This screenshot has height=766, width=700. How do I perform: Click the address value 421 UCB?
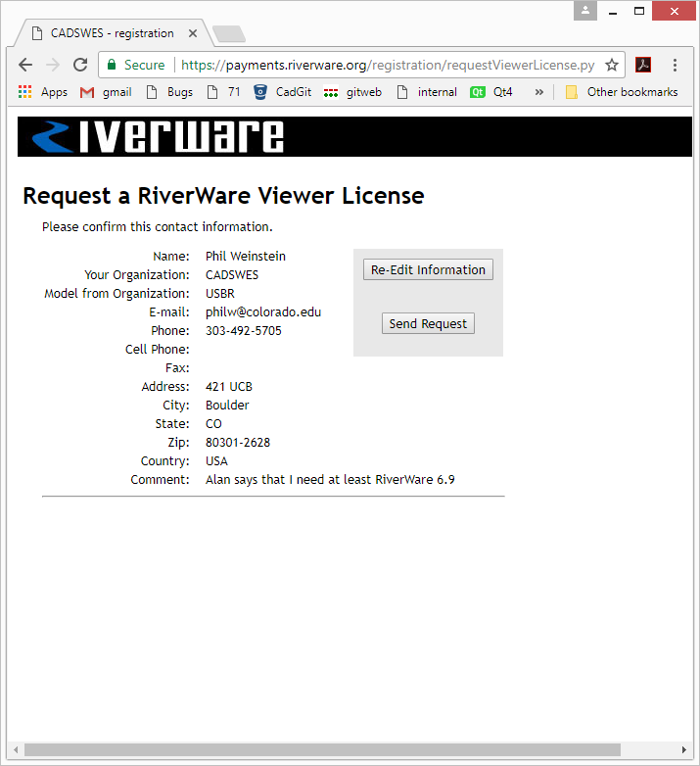click(229, 386)
